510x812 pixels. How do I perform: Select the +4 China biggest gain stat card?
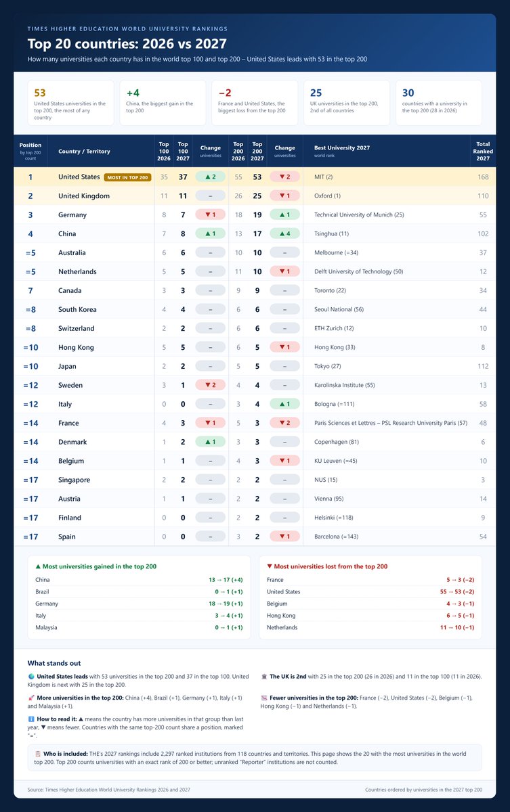coord(163,103)
